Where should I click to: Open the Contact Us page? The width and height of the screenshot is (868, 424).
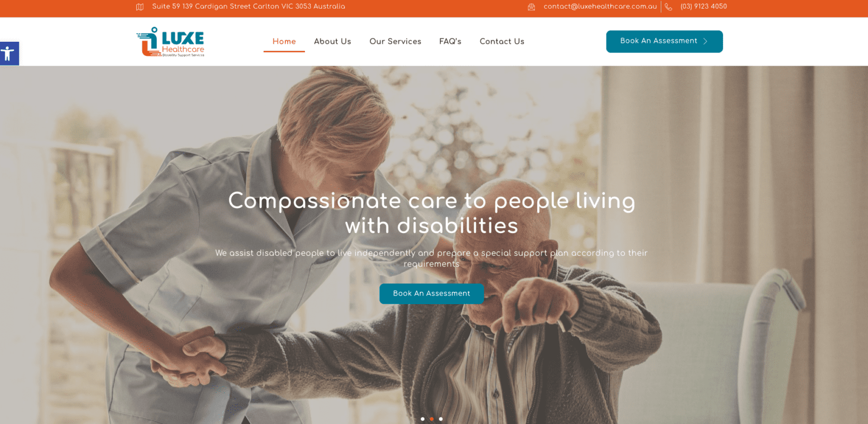[x=502, y=41]
